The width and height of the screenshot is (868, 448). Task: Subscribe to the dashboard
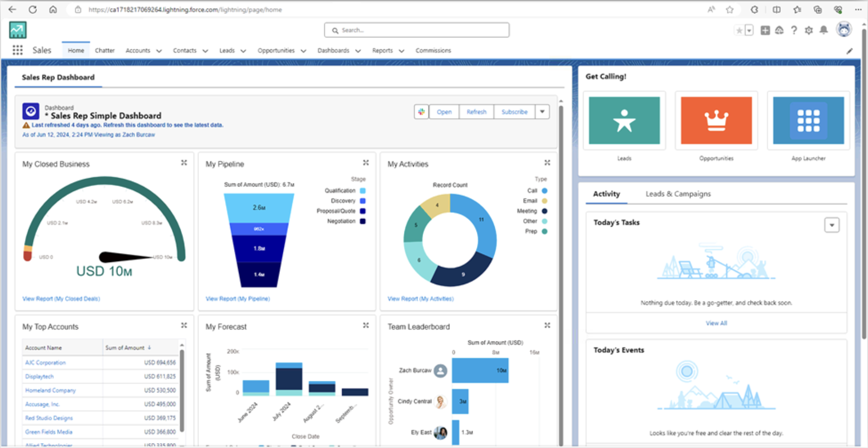pyautogui.click(x=514, y=112)
